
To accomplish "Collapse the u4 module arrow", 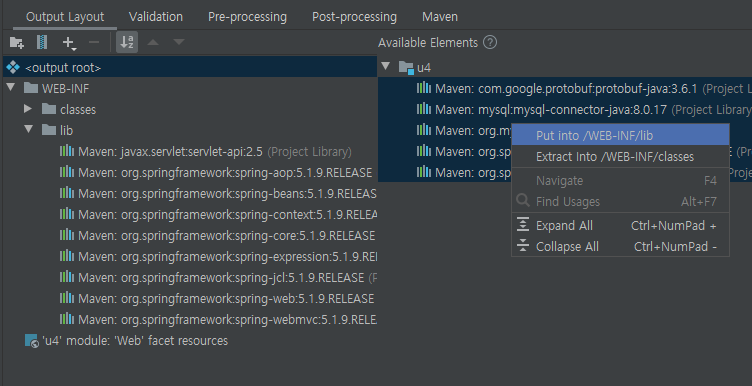I will point(385,67).
